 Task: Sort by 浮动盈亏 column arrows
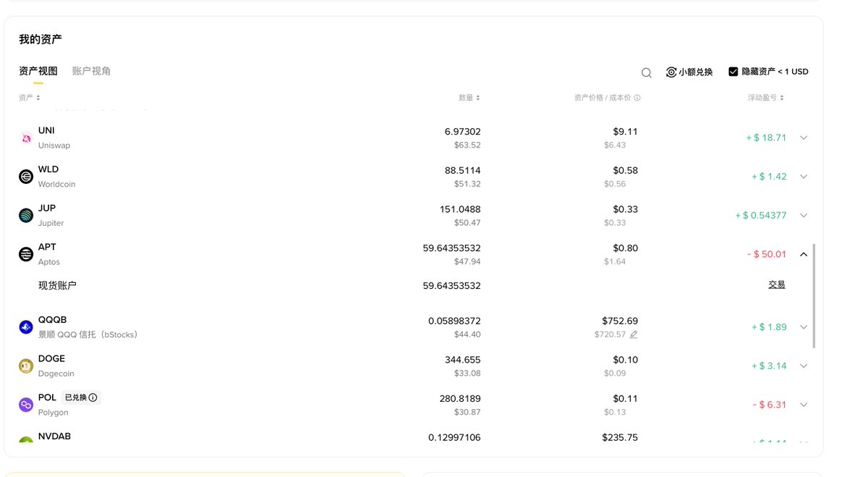click(782, 98)
